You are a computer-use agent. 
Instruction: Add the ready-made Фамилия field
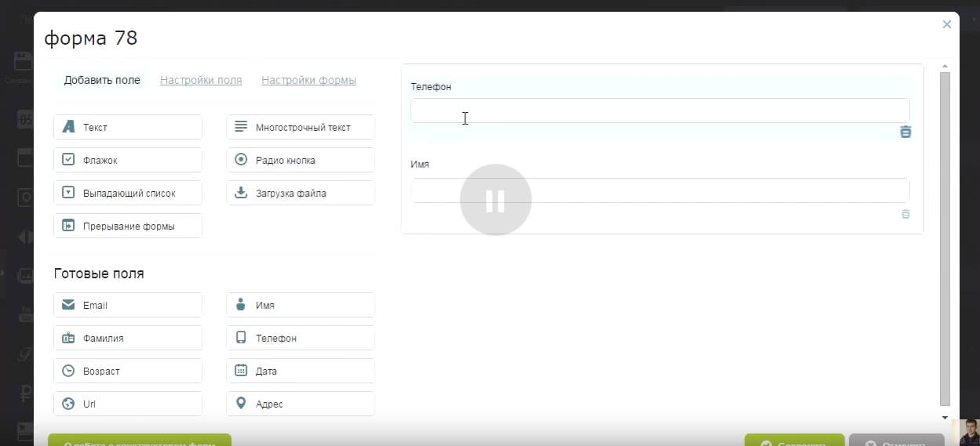pyautogui.click(x=127, y=338)
